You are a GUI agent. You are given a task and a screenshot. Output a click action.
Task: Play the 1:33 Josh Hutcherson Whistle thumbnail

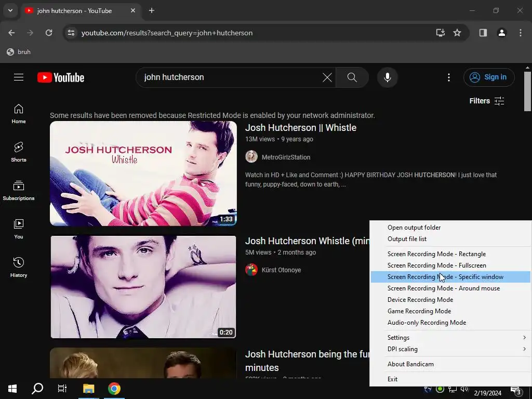click(x=143, y=174)
